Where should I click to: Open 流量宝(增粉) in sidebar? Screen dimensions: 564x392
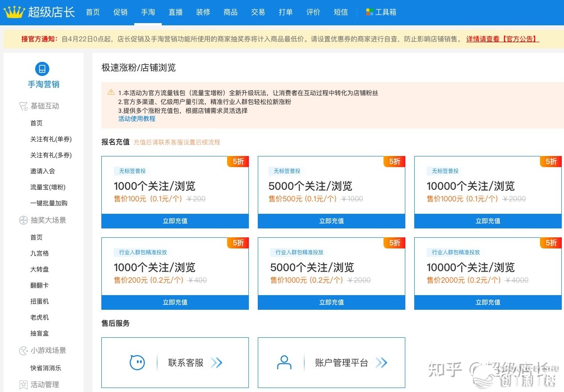point(48,187)
